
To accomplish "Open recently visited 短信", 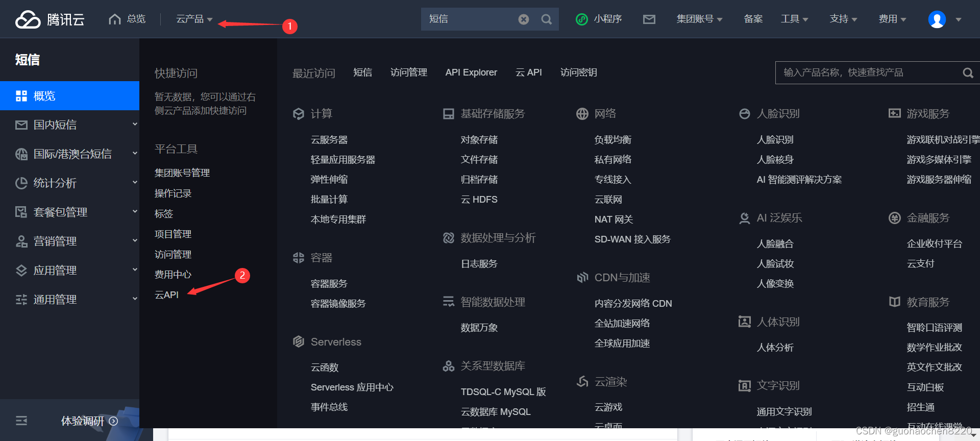I will coord(362,72).
